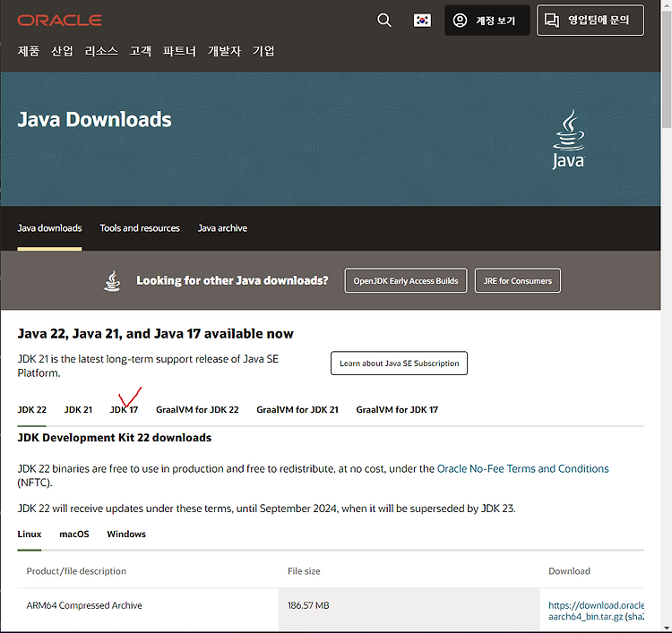
Task: Open 계정 보기 account button
Action: click(487, 20)
